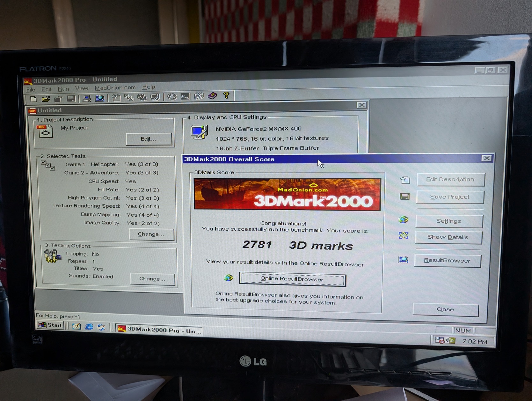The height and width of the screenshot is (401, 532).
Task: Open the purple help book toolbar icon
Action: click(x=212, y=95)
